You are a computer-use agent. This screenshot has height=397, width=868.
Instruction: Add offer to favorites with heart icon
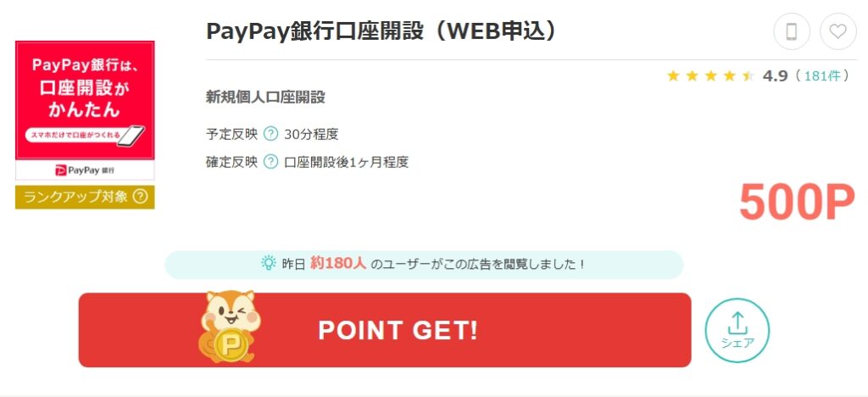(x=838, y=31)
